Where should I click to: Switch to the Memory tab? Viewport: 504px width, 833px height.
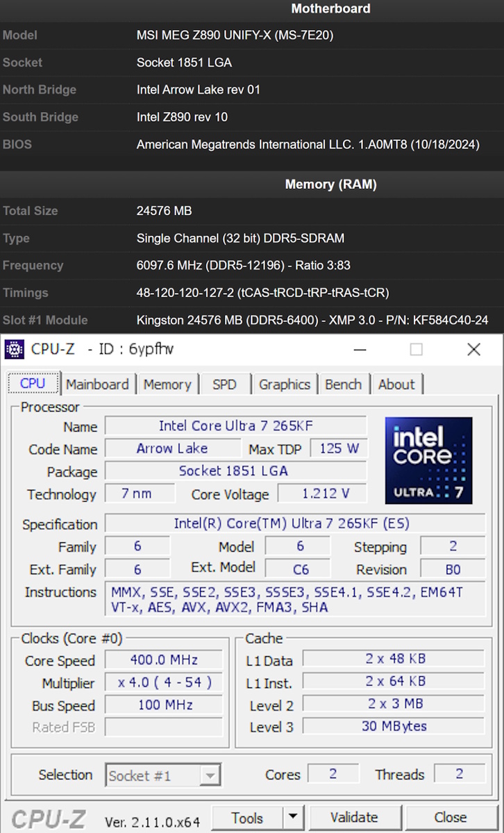coord(167,385)
